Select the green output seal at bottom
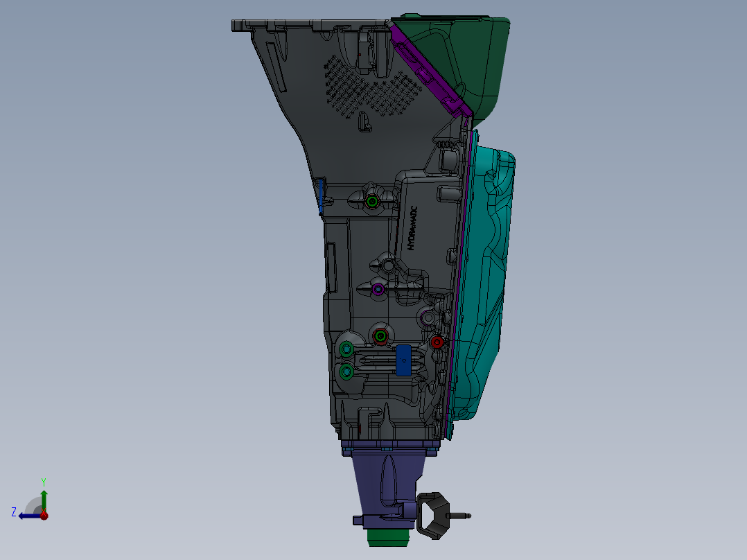747x560 pixels. pyautogui.click(x=388, y=538)
